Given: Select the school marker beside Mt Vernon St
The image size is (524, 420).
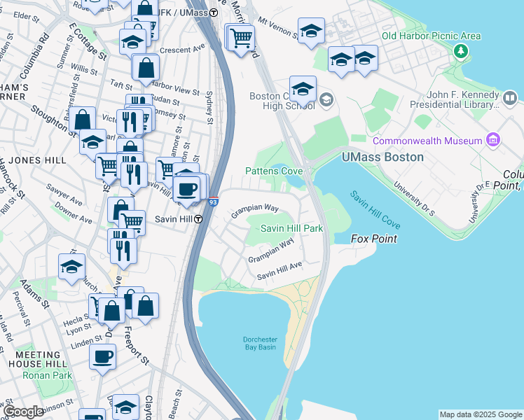Looking at the screenshot, I should [x=311, y=31].
